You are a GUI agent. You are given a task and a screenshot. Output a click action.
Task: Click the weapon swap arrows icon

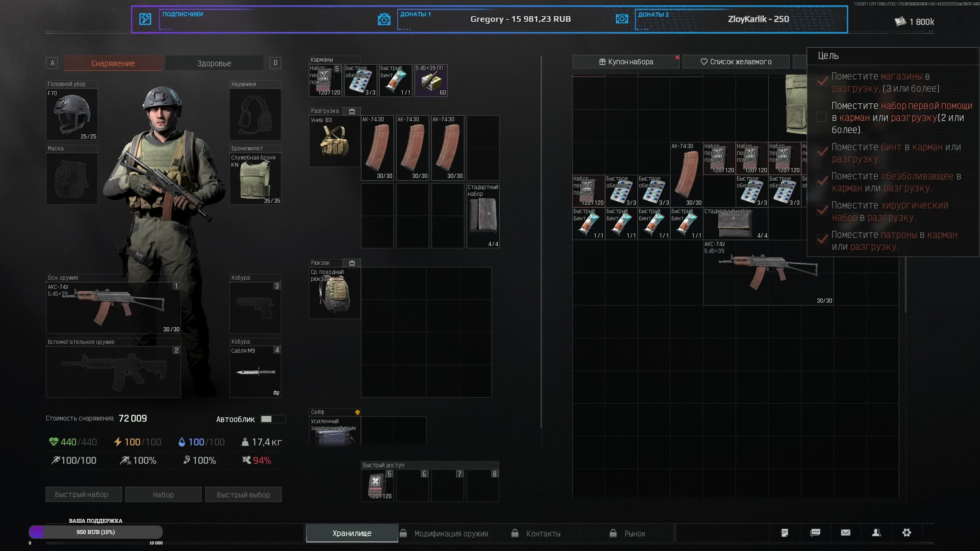click(x=276, y=393)
